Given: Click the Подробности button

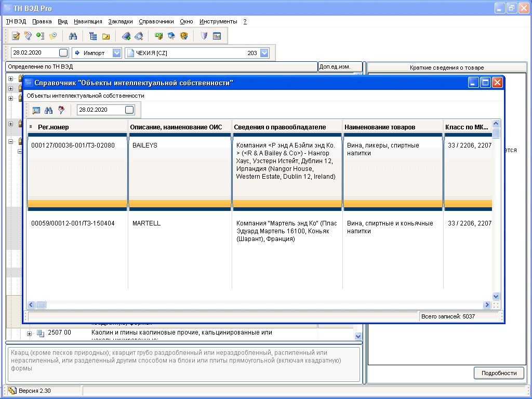Looking at the screenshot, I should [x=499, y=373].
